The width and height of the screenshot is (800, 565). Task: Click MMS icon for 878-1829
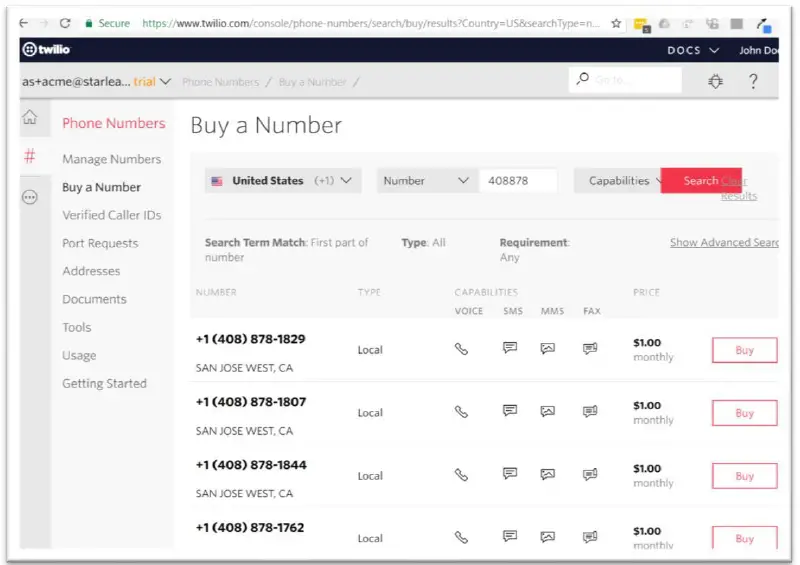coord(547,349)
